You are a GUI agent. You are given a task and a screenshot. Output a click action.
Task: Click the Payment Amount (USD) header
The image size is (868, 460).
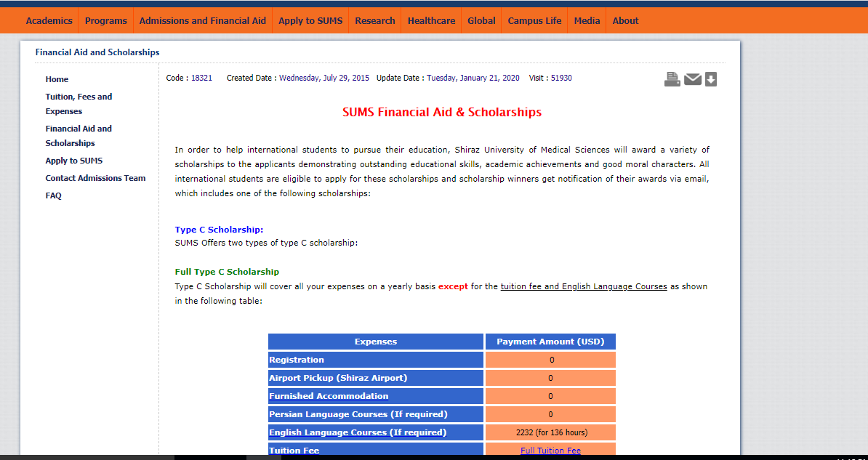550,342
